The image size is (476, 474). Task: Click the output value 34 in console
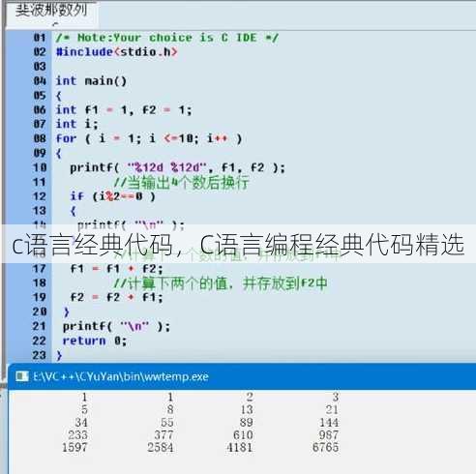click(81, 422)
